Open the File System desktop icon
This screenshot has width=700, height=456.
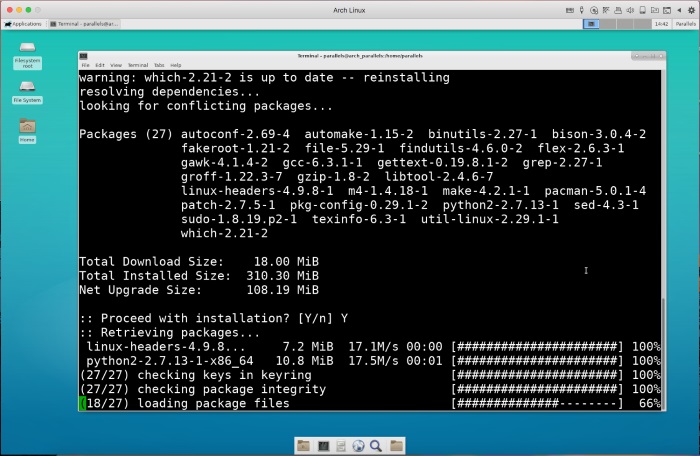point(27,92)
